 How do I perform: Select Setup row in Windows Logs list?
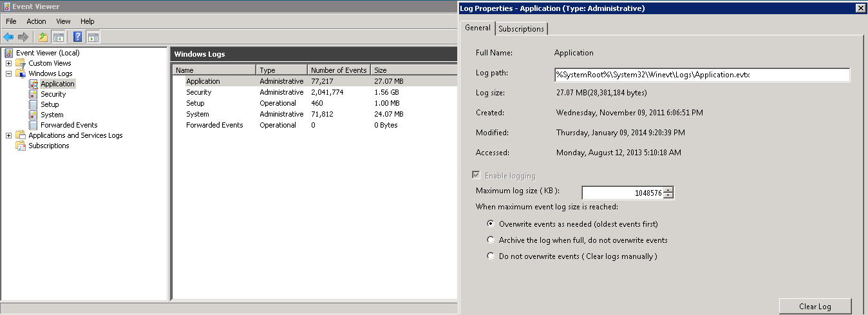point(314,103)
